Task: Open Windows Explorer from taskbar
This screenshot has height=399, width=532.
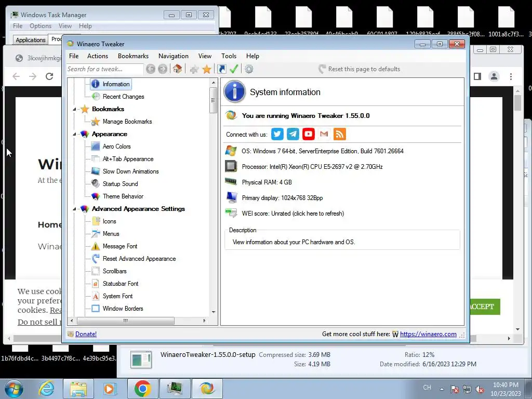Action: click(78, 389)
